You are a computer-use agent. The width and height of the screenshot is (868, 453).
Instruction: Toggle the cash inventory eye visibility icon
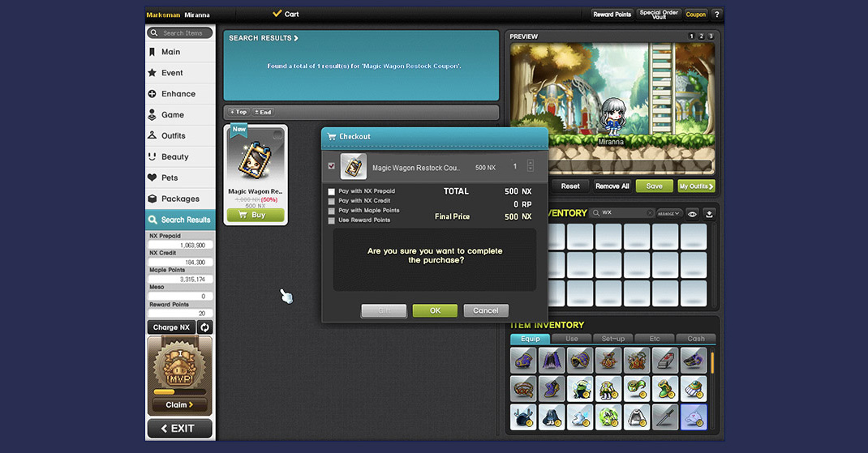pyautogui.click(x=692, y=214)
